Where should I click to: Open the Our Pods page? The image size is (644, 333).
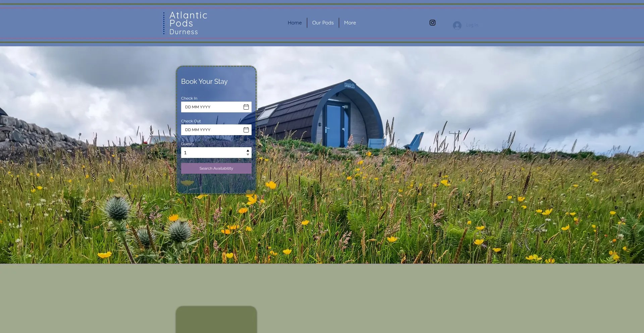click(x=323, y=23)
